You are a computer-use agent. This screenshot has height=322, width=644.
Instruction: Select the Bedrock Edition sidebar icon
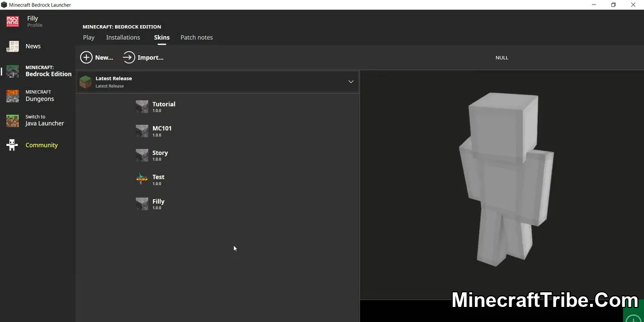tap(13, 71)
